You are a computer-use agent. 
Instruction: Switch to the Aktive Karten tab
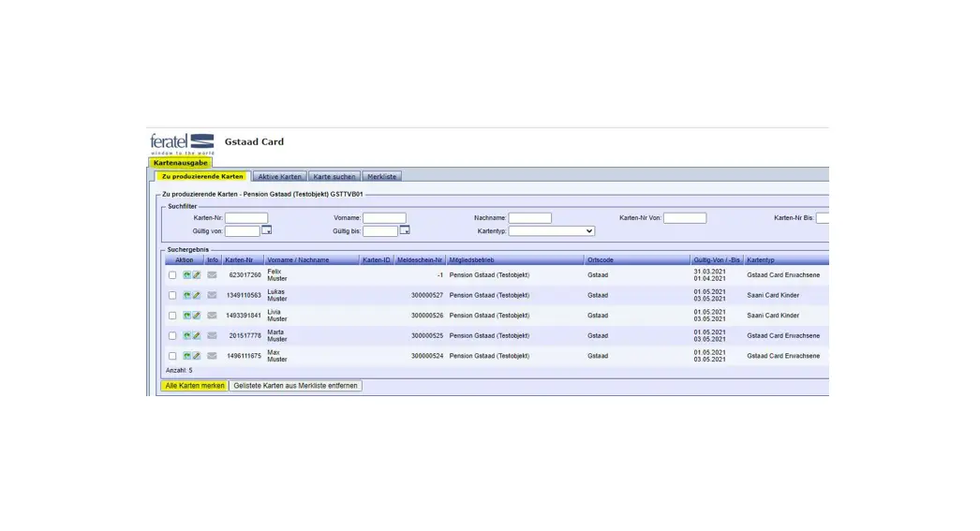click(279, 177)
